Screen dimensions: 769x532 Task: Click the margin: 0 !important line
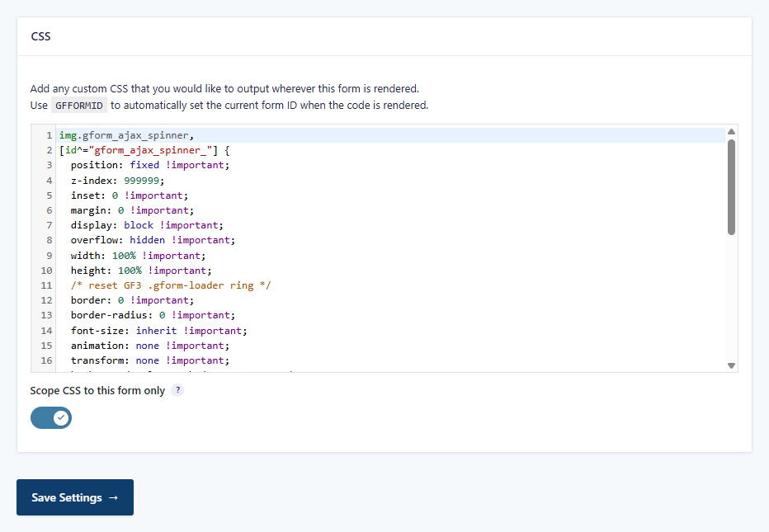click(x=132, y=210)
